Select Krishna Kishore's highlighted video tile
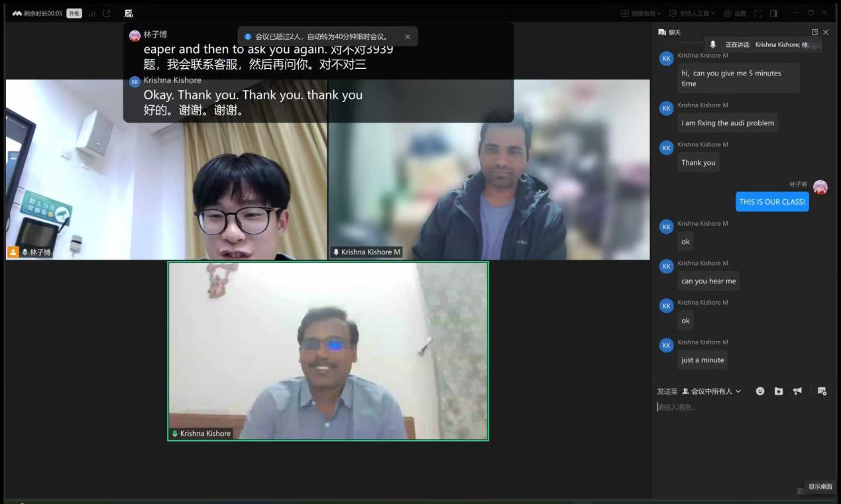 pyautogui.click(x=328, y=351)
